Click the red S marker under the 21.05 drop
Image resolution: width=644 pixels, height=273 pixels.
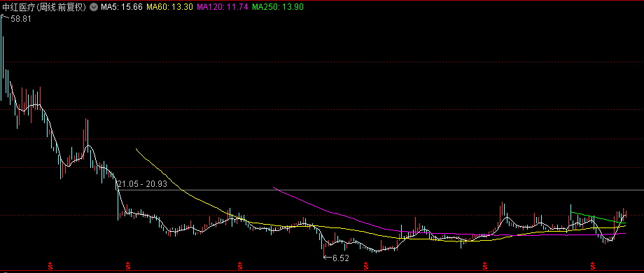[127, 266]
